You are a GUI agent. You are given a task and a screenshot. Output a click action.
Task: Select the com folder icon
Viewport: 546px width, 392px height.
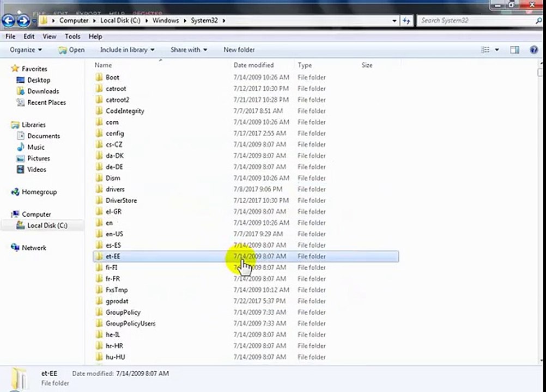click(99, 122)
